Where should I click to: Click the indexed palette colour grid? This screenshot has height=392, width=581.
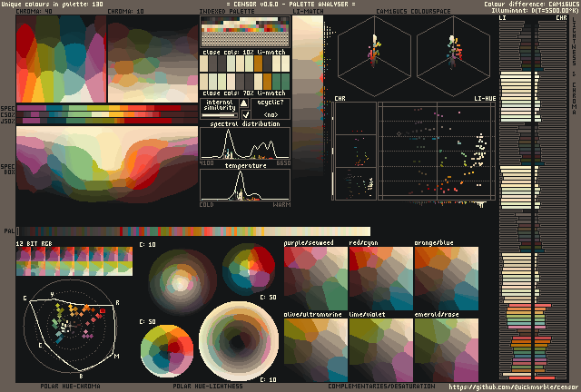tap(245, 36)
